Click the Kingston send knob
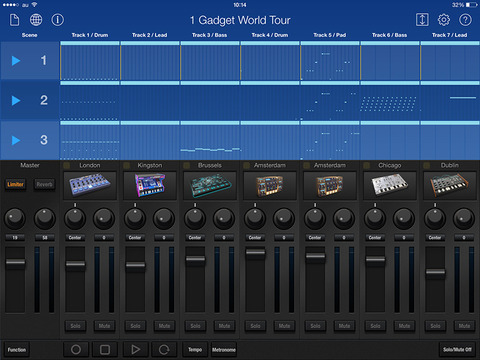This screenshot has height=360, width=480. tap(164, 219)
